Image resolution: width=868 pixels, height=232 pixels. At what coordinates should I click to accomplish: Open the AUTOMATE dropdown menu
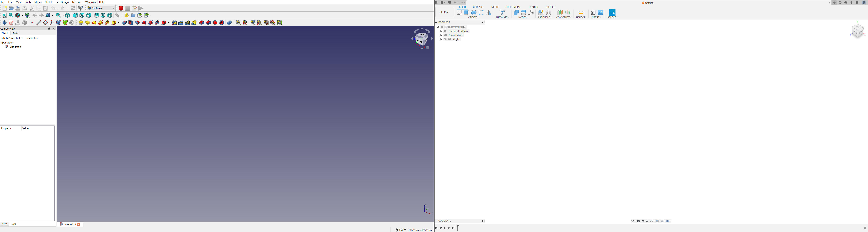pyautogui.click(x=502, y=17)
